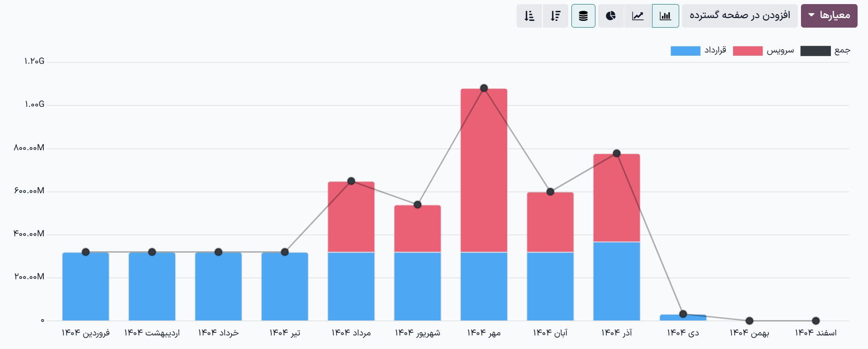868x349 pixels.
Task: Click total line point at فروردین ۱۴۰۴
Action: tap(86, 252)
